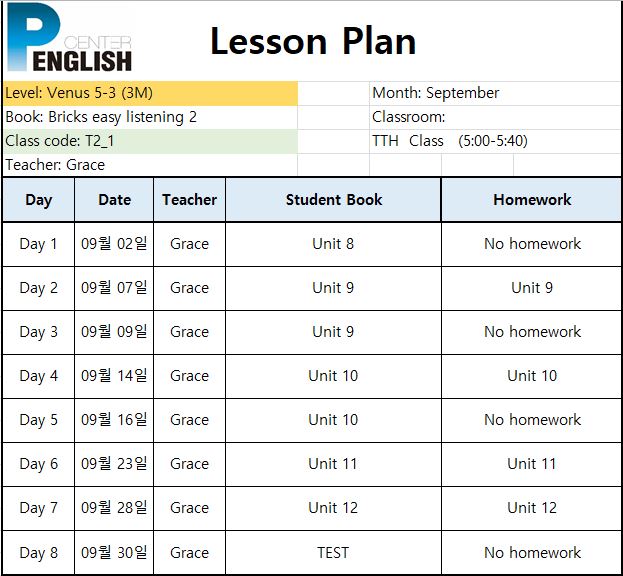Click the Day 1 row label
The image size is (623, 576).
coord(39,244)
